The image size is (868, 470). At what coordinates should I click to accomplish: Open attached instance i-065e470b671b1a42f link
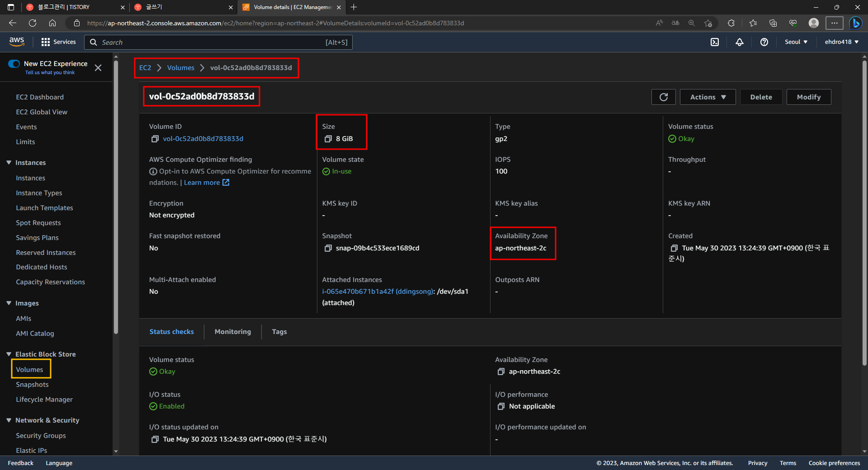click(x=377, y=291)
